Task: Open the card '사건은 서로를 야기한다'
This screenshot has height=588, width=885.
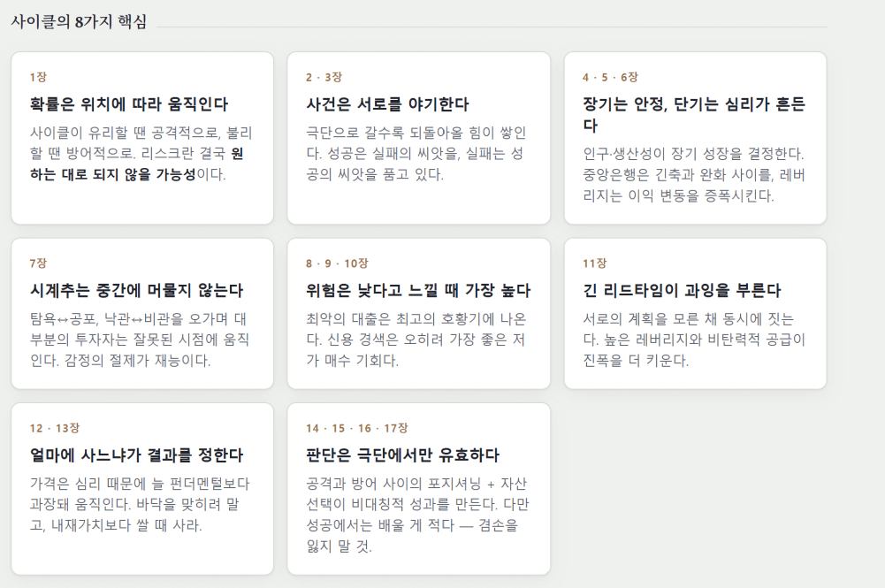Action: pos(419,138)
